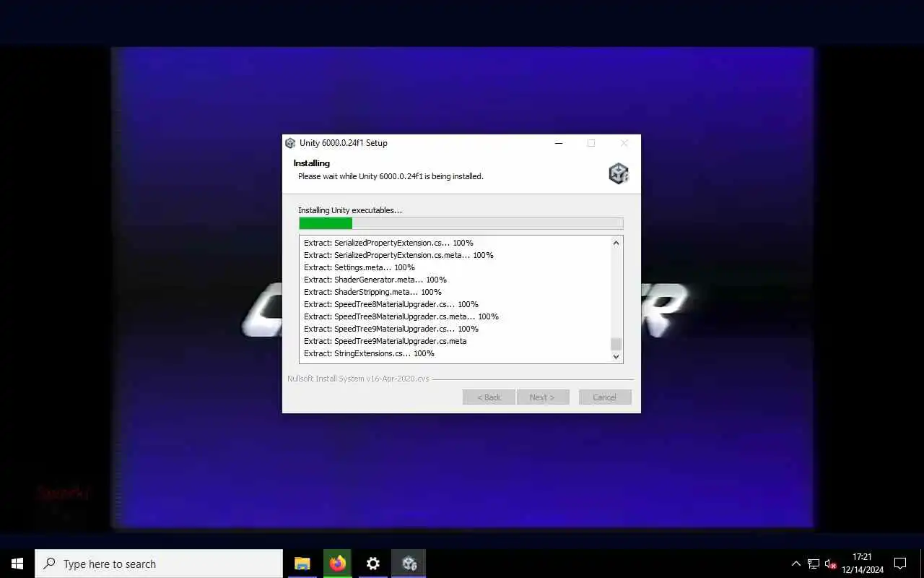The image size is (924, 578).
Task: Show hidden system tray icons
Action: coord(796,564)
